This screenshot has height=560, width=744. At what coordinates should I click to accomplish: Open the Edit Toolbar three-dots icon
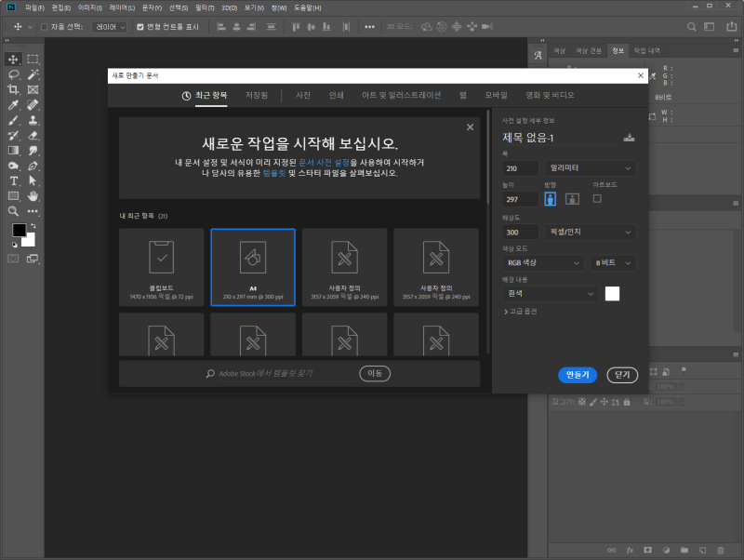(33, 211)
